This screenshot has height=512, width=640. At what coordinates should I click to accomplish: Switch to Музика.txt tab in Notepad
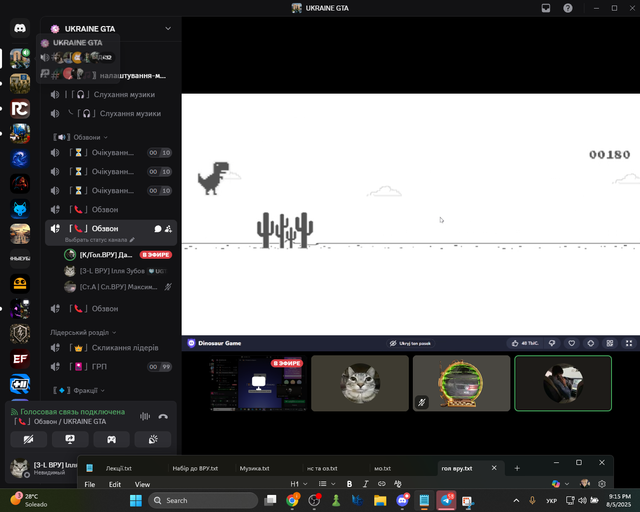254,468
